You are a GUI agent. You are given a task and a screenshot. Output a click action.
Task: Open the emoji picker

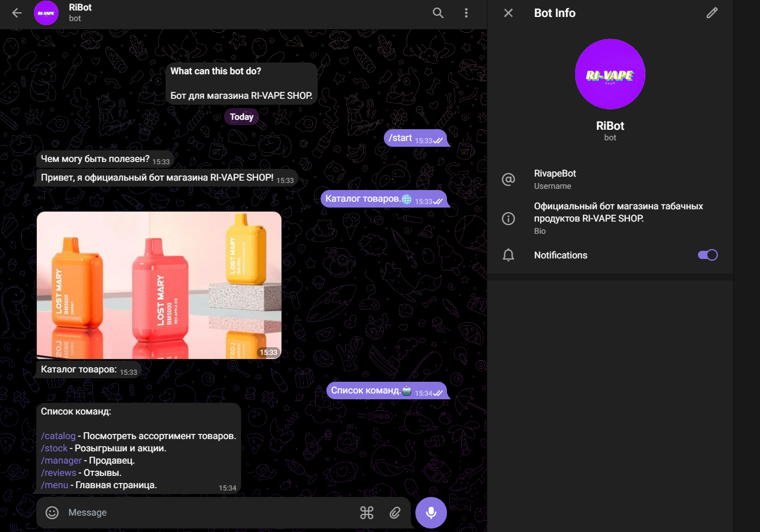(52, 513)
